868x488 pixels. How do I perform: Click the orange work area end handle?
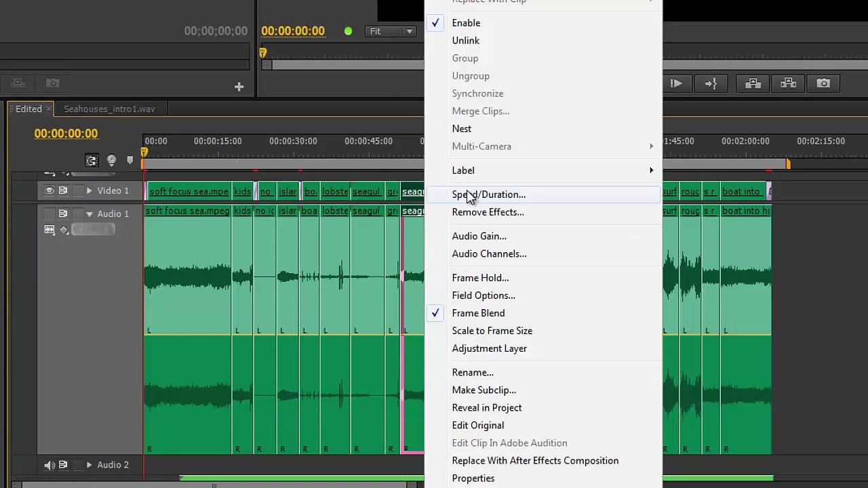tap(788, 164)
